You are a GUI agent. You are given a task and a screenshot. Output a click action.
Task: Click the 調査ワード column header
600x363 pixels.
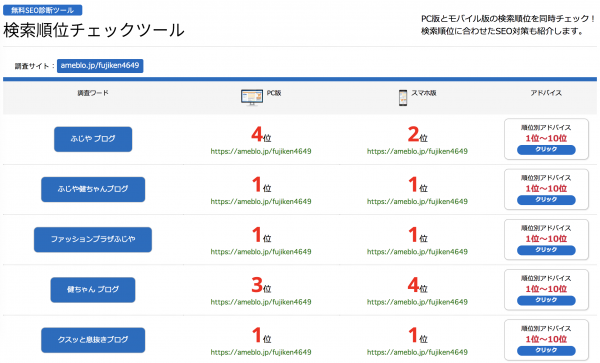click(x=93, y=93)
